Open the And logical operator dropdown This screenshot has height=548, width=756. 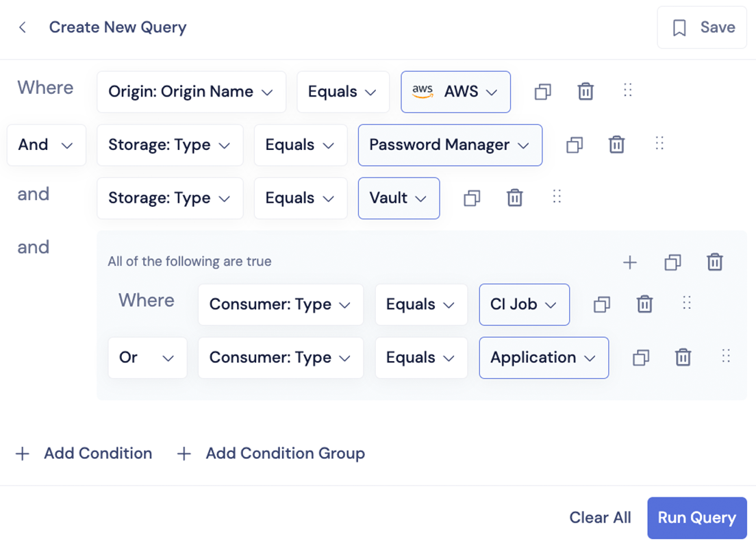click(x=47, y=145)
